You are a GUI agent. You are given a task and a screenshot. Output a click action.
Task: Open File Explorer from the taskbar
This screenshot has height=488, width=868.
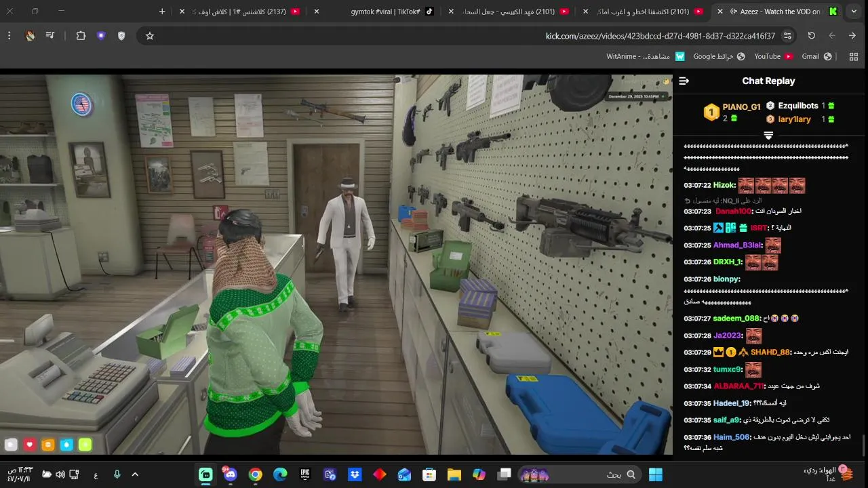(x=454, y=474)
